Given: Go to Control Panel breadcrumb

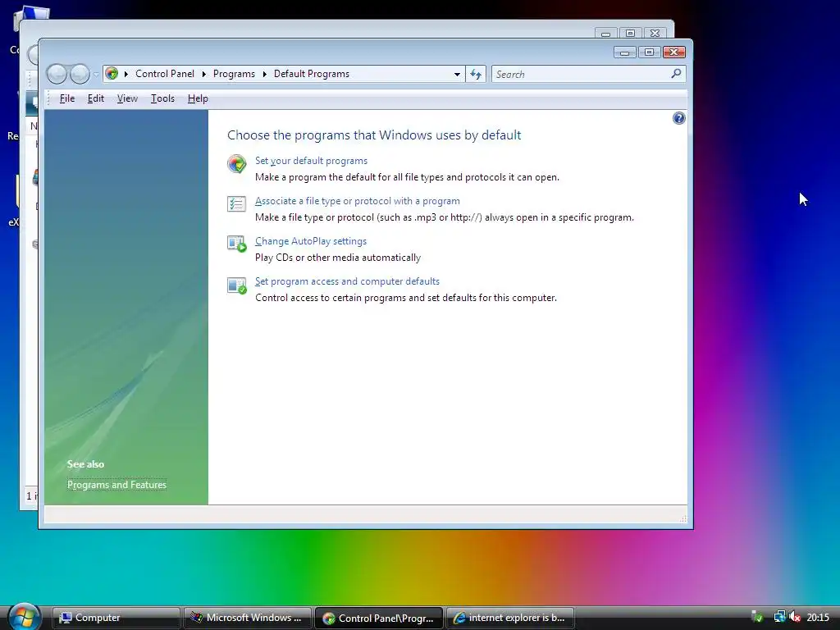Looking at the screenshot, I should pos(164,74).
